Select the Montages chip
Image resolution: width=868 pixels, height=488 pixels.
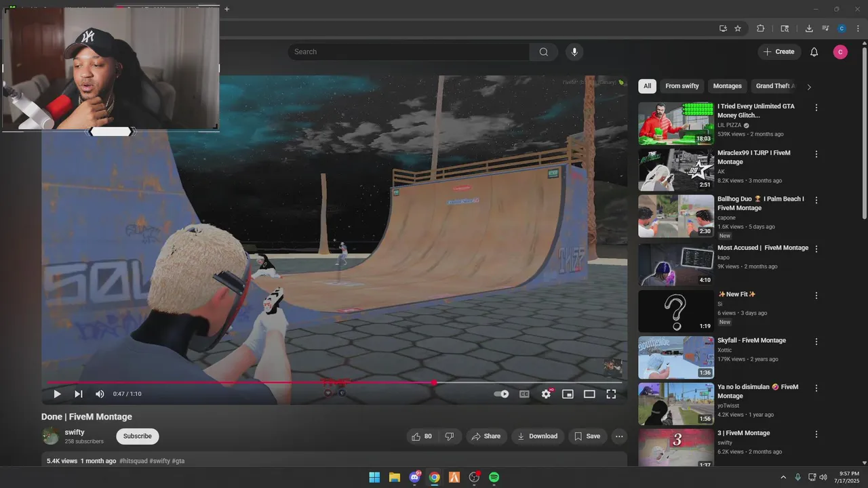(727, 86)
